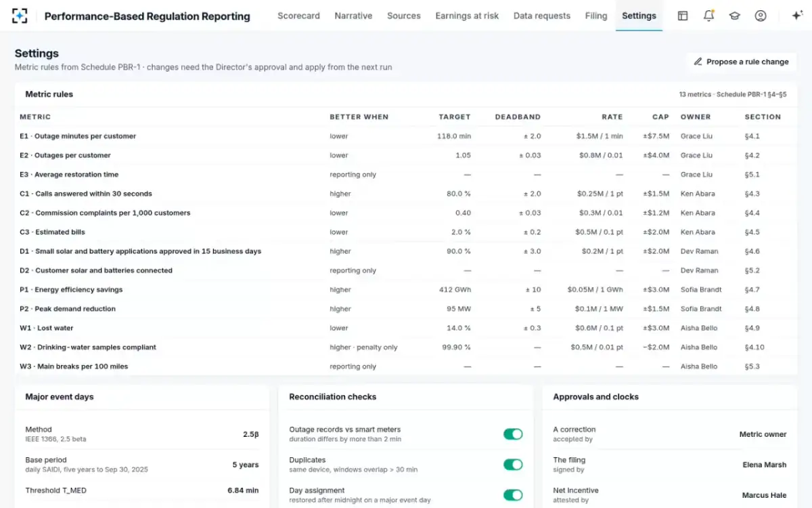Turn off the outage records vs smart meters check
Screen dimensions: 812x508
[513, 434]
